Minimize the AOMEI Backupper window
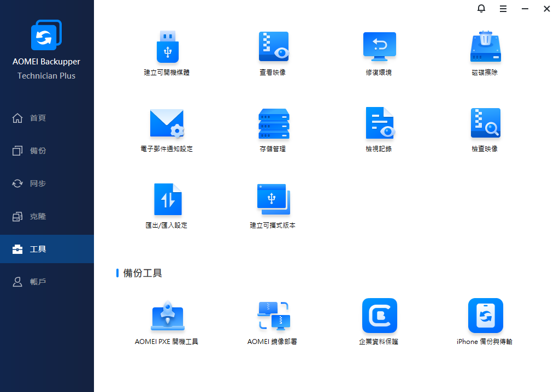The width and height of the screenshot is (554, 392). click(x=525, y=9)
